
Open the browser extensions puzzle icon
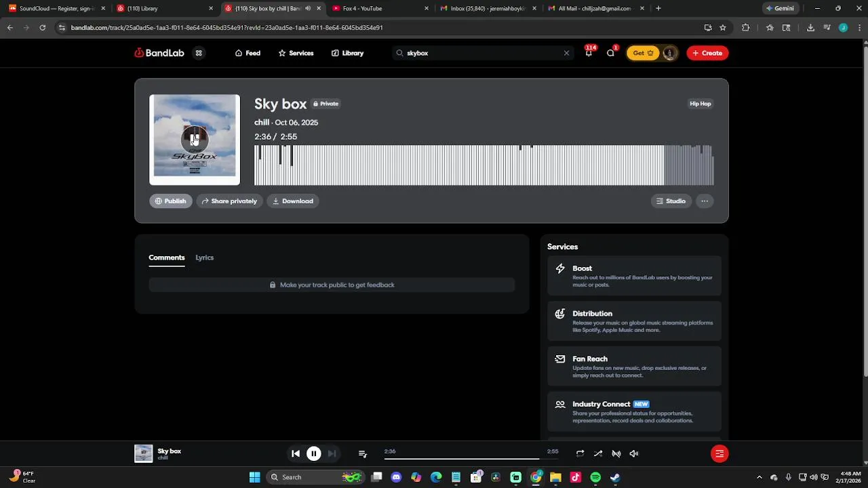point(746,28)
